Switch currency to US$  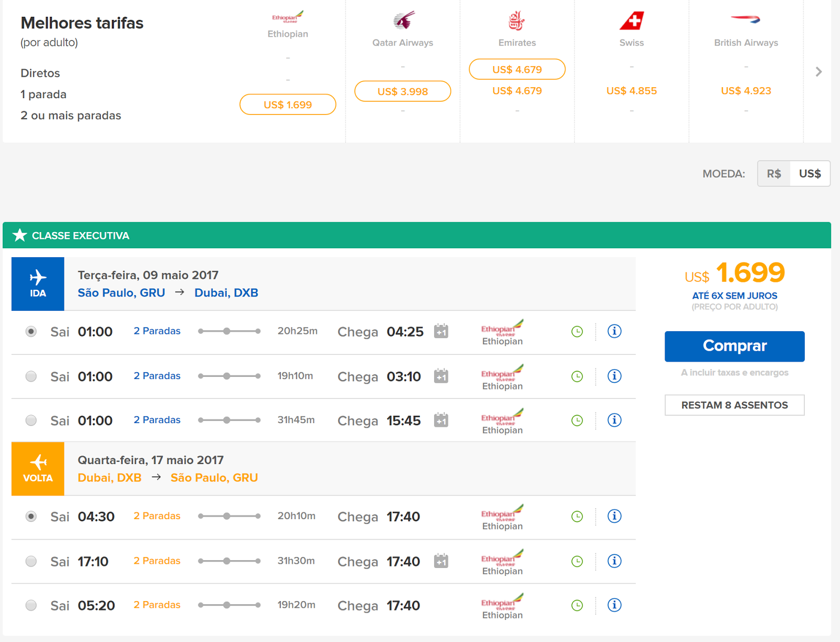coord(810,174)
